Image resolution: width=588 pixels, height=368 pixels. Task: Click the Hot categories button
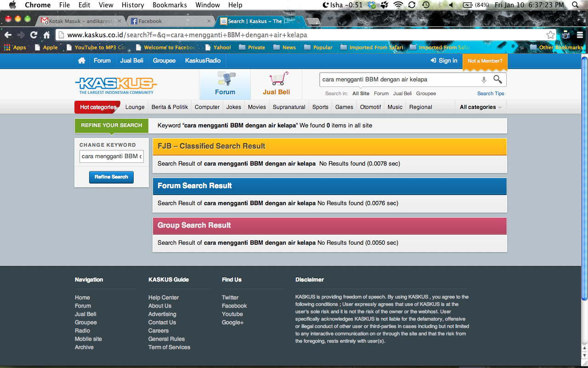pos(97,107)
